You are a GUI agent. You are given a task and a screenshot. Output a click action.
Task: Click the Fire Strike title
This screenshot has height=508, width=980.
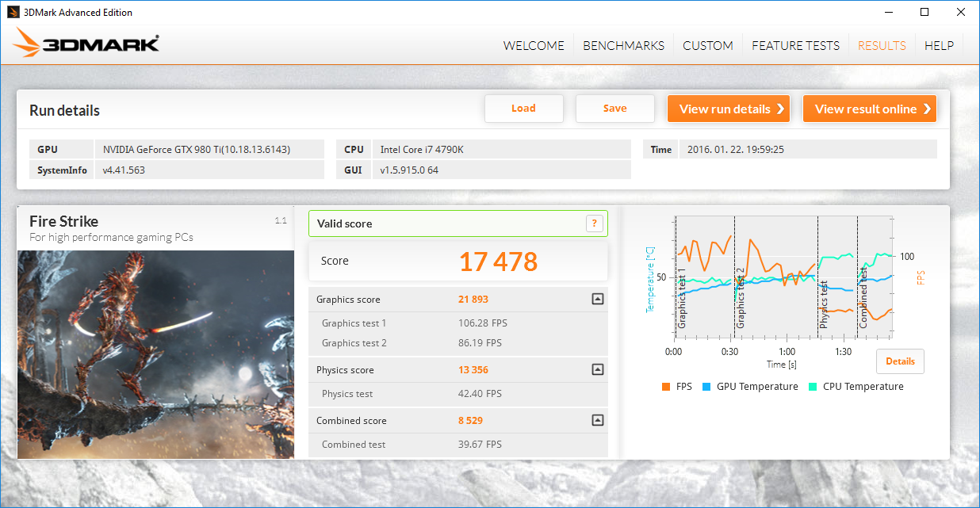coord(64,221)
